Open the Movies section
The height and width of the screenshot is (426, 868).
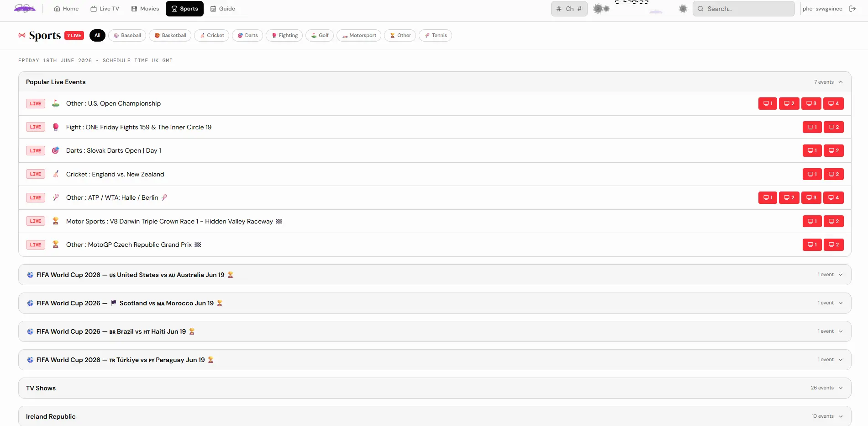pos(145,9)
